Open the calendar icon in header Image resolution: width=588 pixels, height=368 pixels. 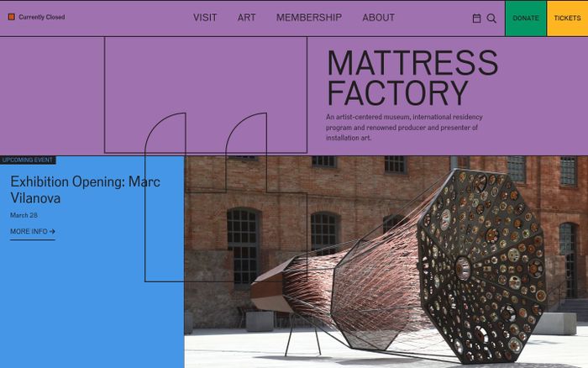coord(476,18)
